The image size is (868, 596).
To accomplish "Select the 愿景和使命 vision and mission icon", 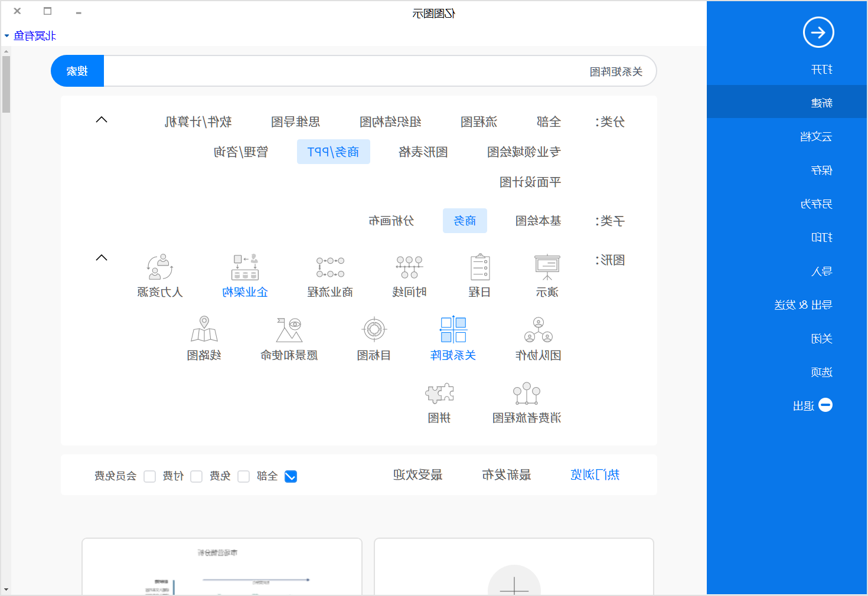I will click(289, 330).
